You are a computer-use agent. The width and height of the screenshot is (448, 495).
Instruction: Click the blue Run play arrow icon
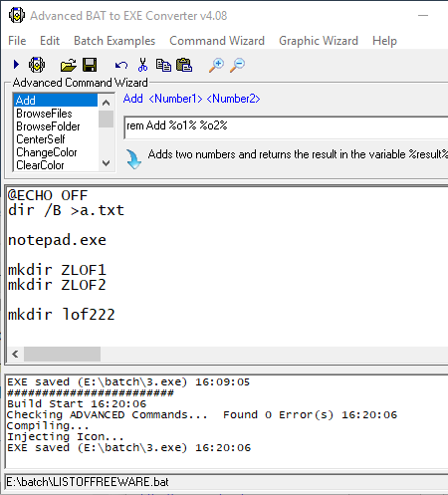(x=16, y=65)
